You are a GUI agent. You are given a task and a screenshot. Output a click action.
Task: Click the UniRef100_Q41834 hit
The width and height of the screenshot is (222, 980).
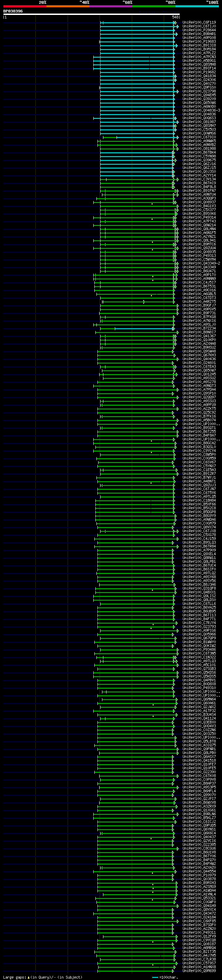(199, 76)
